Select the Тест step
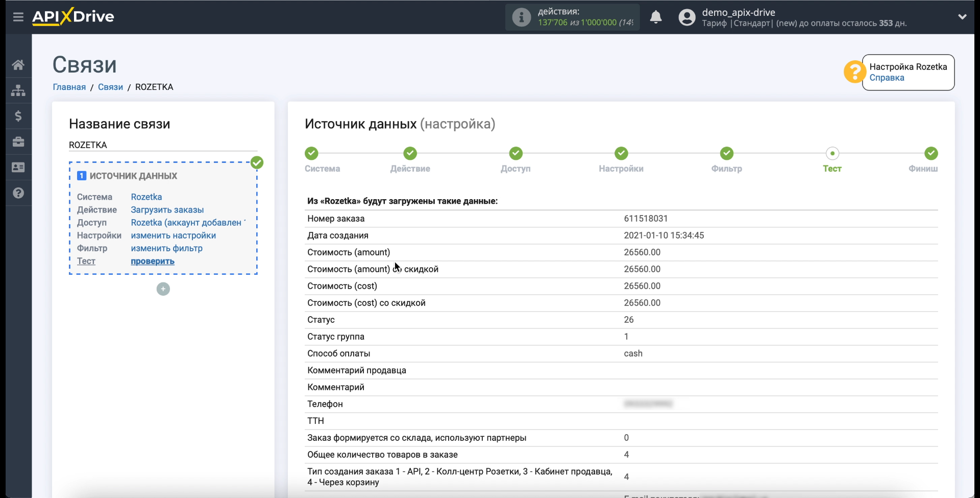 [832, 169]
